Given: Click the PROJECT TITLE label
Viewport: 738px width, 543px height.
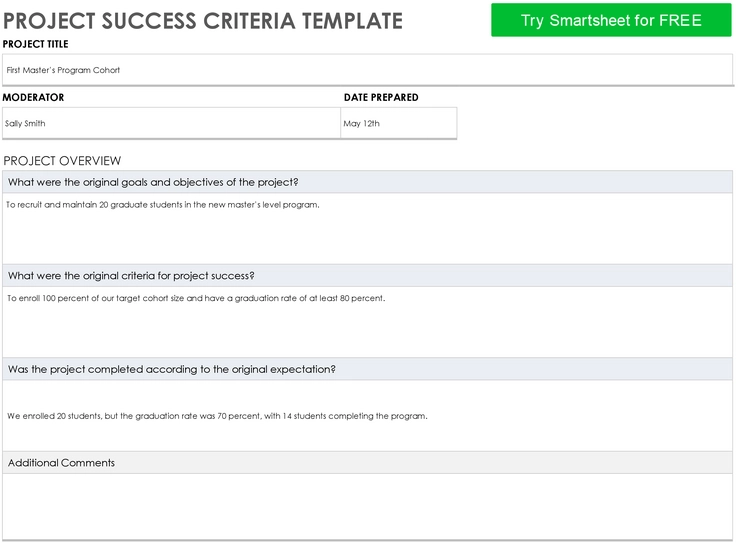Looking at the screenshot, I should (x=35, y=44).
